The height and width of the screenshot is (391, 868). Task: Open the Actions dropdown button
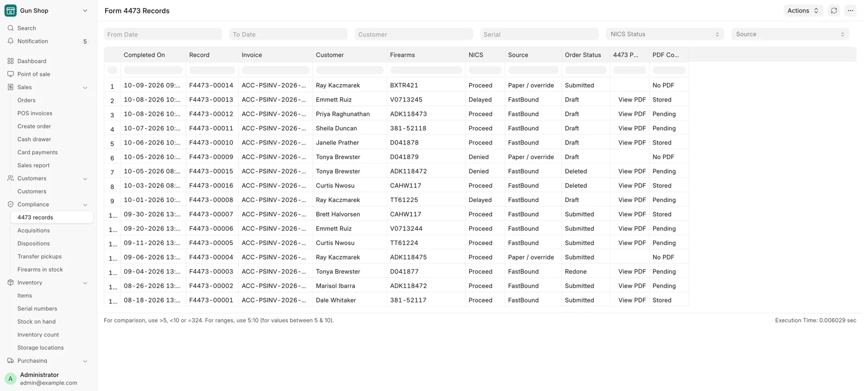pos(803,10)
